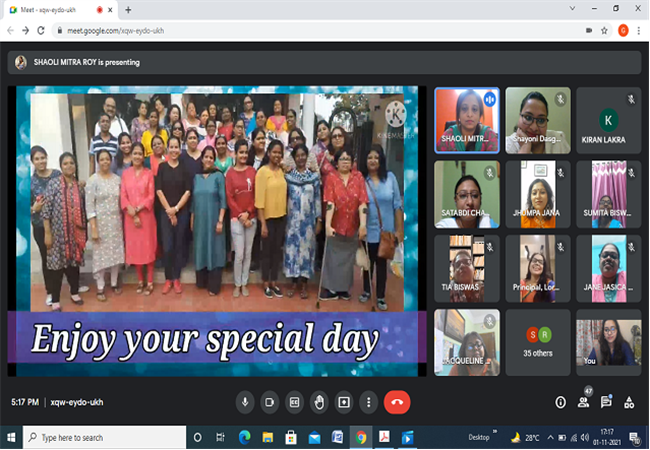Open the chat with everyone icon

tap(606, 402)
